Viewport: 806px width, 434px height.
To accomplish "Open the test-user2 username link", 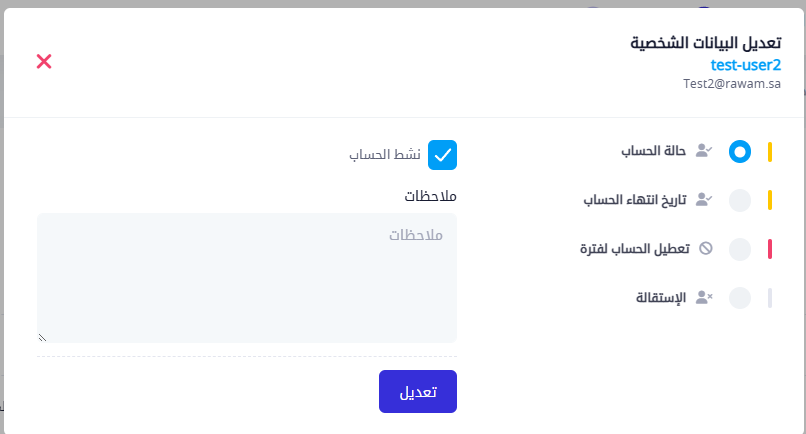I will 745,65.
